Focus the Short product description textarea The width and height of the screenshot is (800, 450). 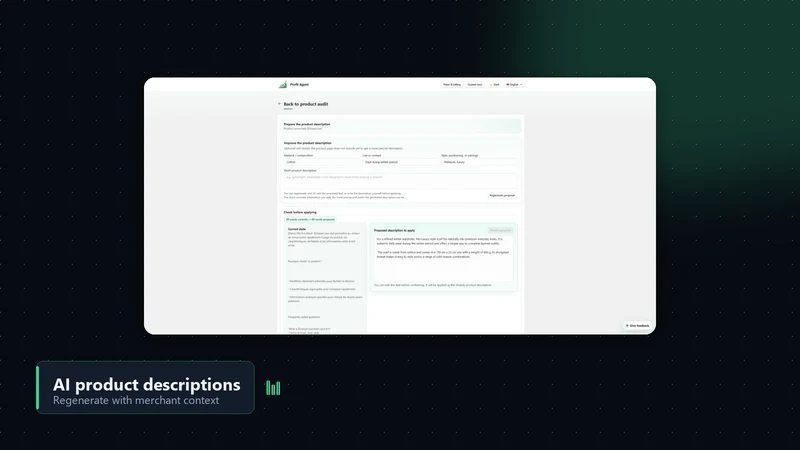pyautogui.click(x=401, y=181)
